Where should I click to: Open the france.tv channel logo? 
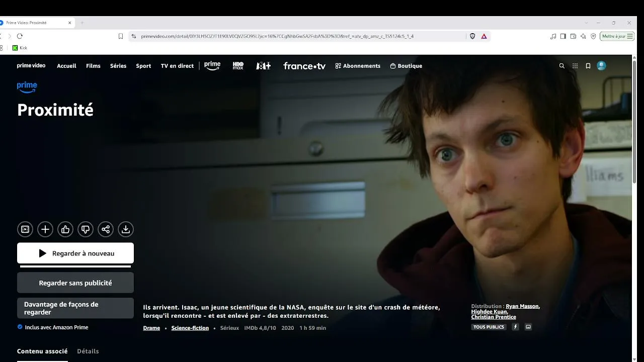click(304, 66)
